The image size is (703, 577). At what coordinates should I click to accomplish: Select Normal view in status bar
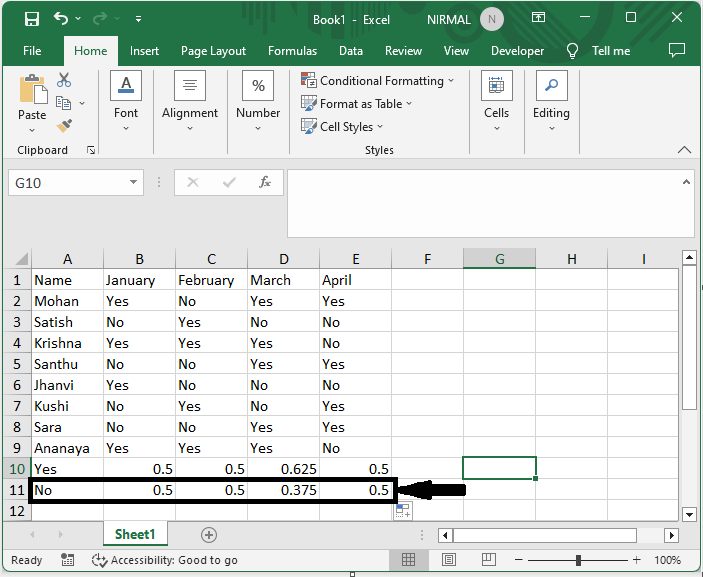pos(409,560)
